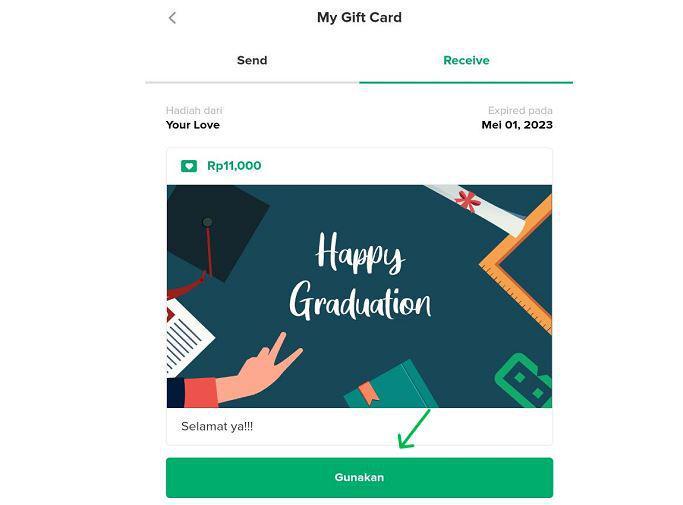Image resolution: width=683 pixels, height=505 pixels.
Task: Click the Selamat ya!!! message text
Action: pyautogui.click(x=217, y=426)
